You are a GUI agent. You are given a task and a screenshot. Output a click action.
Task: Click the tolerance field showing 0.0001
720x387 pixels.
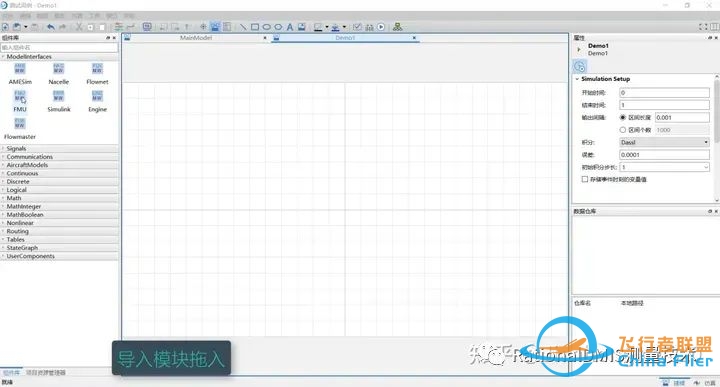(664, 155)
